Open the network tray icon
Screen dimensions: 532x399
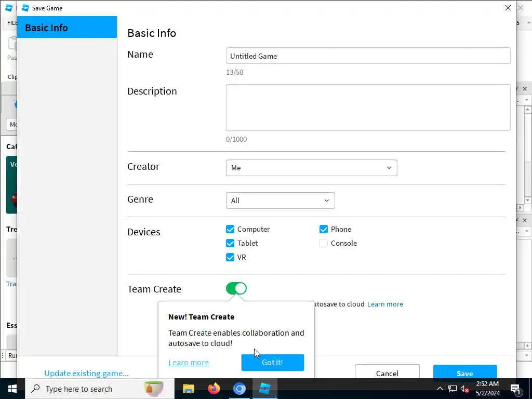point(453,389)
